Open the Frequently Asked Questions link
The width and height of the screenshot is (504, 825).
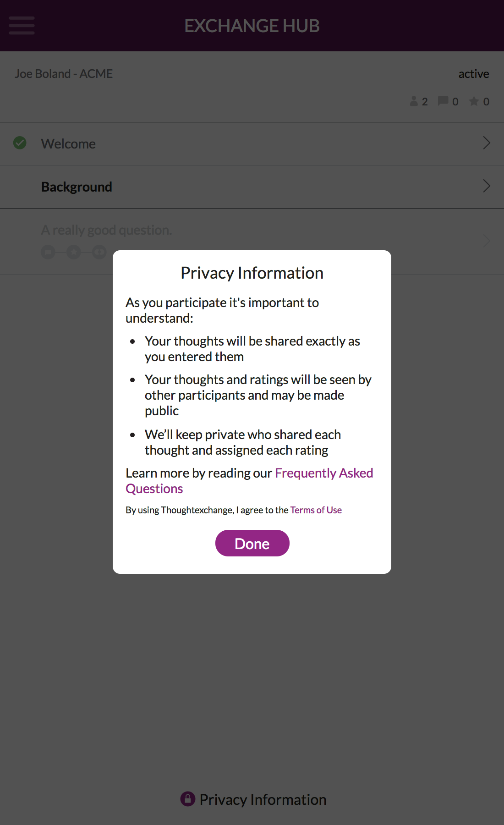[249, 481]
